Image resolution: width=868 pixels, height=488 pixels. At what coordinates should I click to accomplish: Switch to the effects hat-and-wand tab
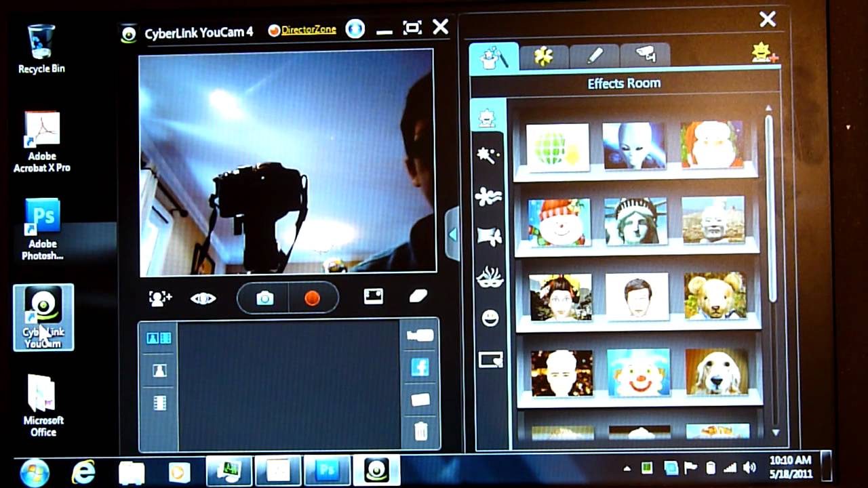(x=494, y=57)
